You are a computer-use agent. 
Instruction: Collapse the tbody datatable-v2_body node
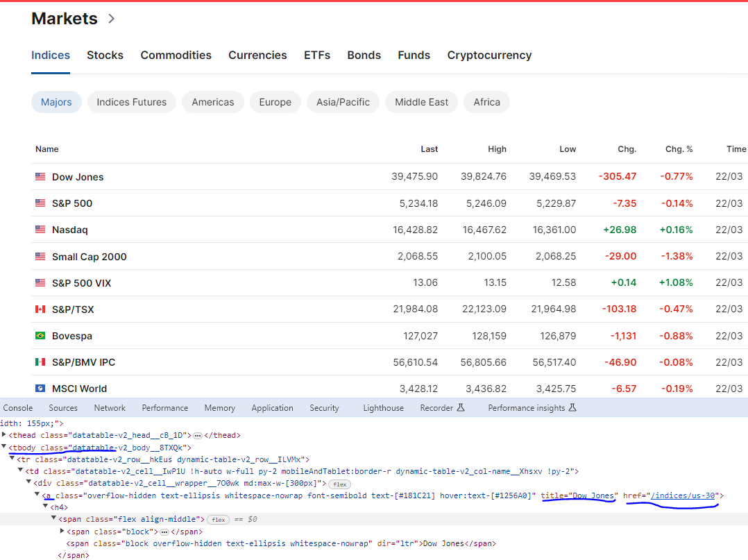click(4, 447)
